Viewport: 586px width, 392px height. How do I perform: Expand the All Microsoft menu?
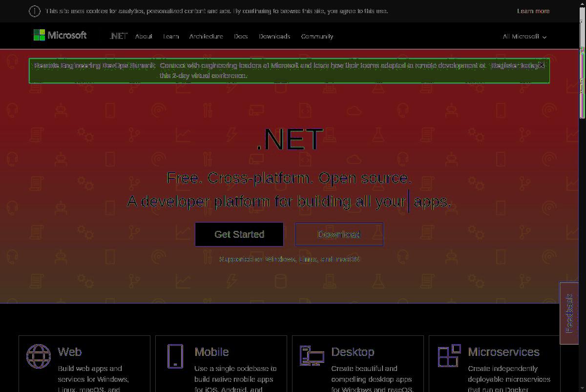pyautogui.click(x=524, y=37)
